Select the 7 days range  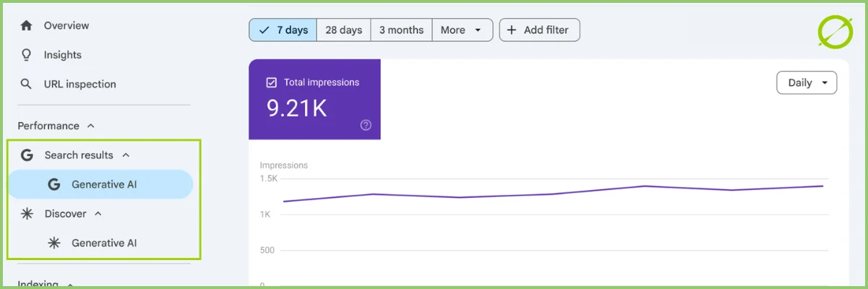point(283,30)
